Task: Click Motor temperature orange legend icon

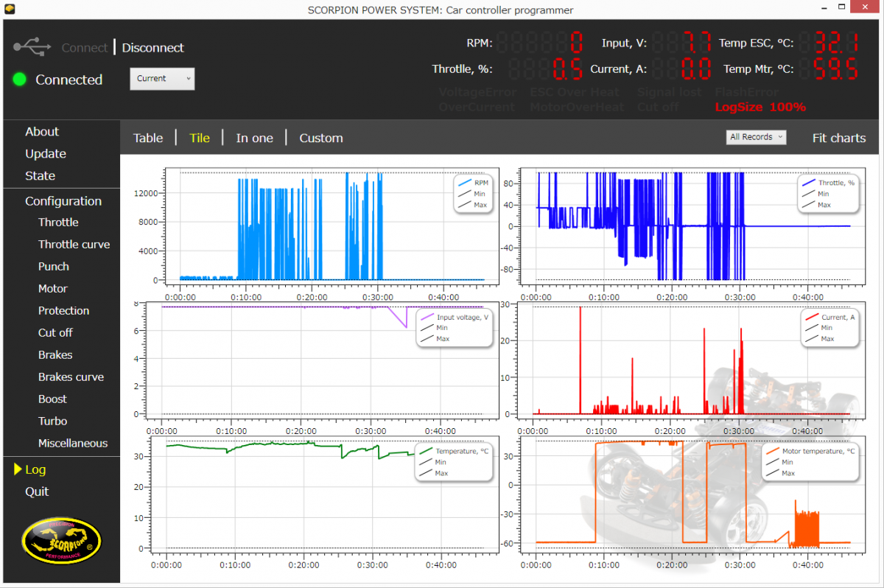Action: (x=772, y=451)
